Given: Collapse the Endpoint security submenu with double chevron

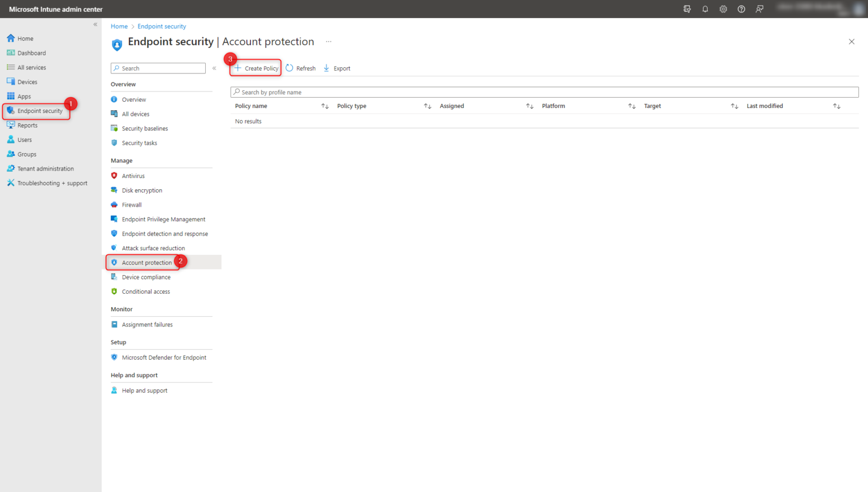Looking at the screenshot, I should click(214, 68).
